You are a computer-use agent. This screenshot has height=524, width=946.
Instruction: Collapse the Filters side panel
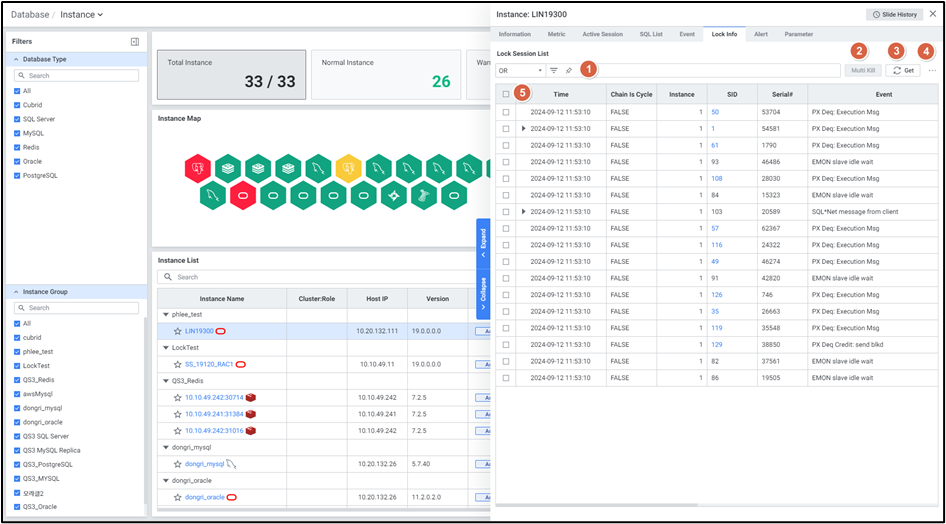[x=135, y=42]
